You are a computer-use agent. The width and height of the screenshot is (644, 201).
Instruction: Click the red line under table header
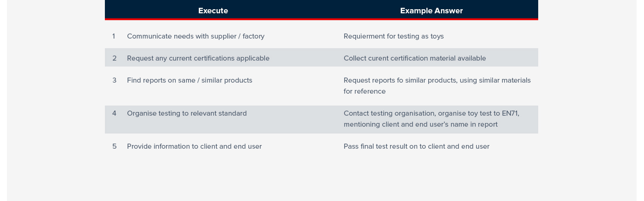click(x=322, y=19)
